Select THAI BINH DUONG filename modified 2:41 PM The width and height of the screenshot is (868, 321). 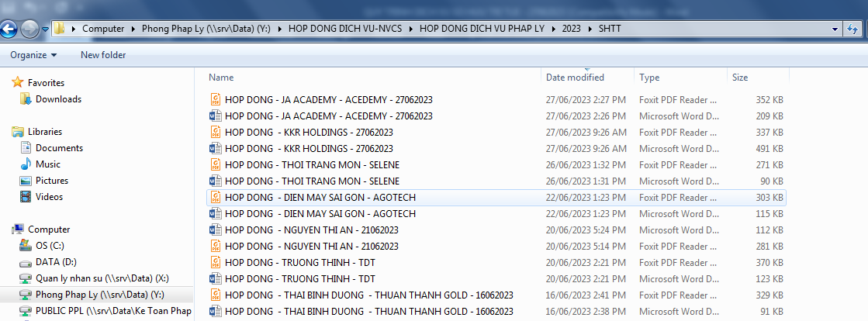click(x=368, y=295)
